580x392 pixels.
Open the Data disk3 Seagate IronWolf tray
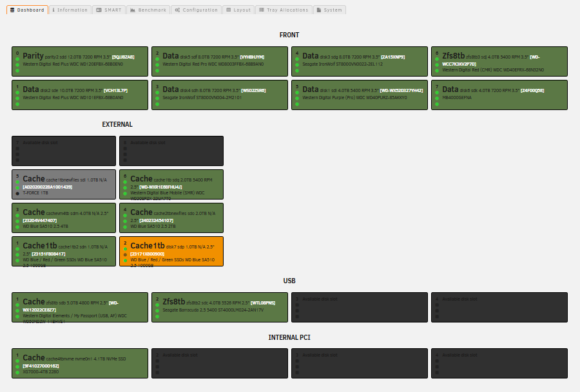pyautogui.click(x=360, y=61)
